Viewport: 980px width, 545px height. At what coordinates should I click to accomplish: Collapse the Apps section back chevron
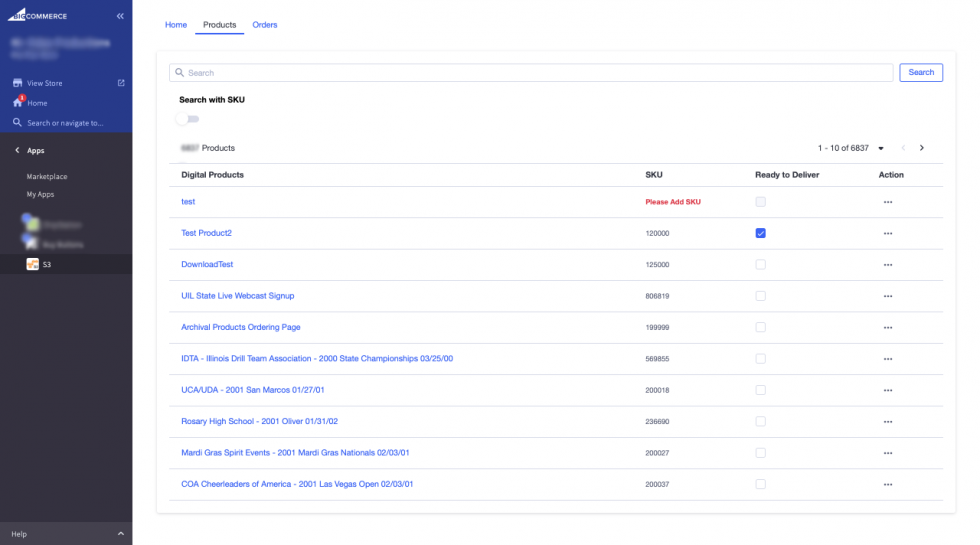(17, 150)
